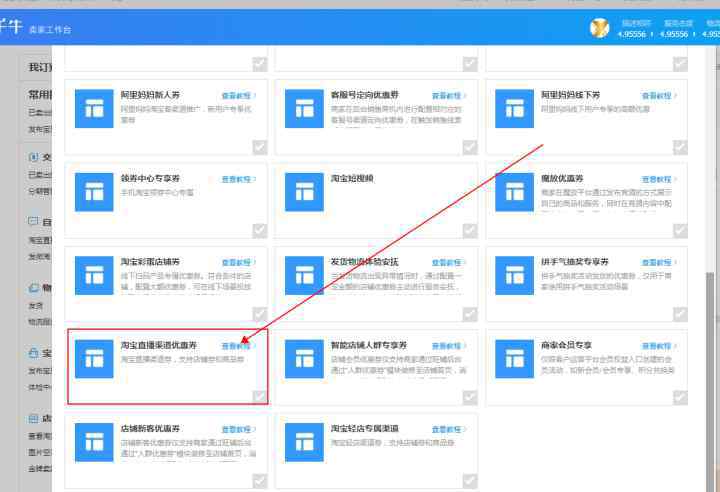The image size is (720, 492).
Task: Click the 发货物流体验安抚 card icon
Action: tap(304, 276)
